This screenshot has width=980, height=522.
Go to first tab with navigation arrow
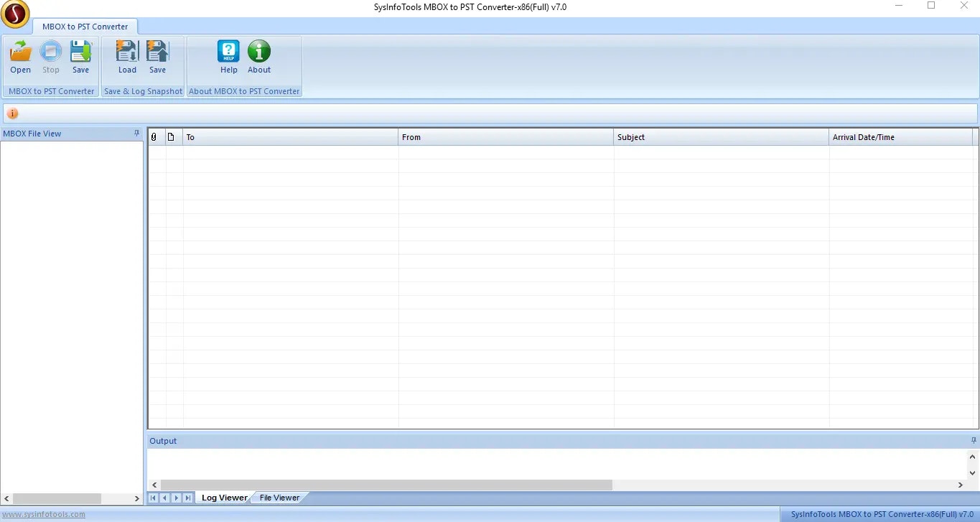[153, 498]
